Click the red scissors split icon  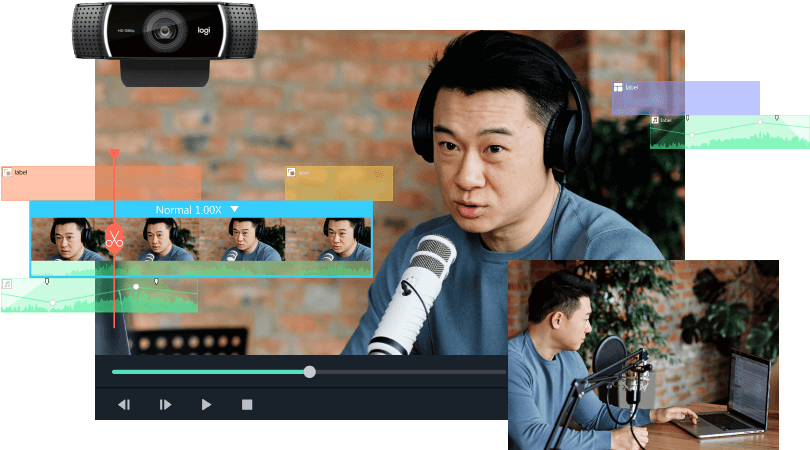(114, 239)
